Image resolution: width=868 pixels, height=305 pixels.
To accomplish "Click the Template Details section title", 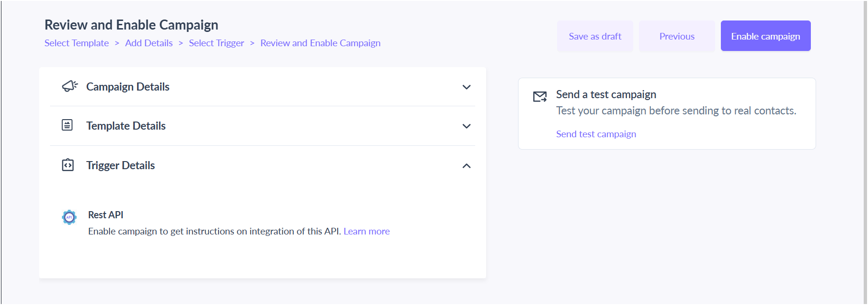I will (126, 126).
